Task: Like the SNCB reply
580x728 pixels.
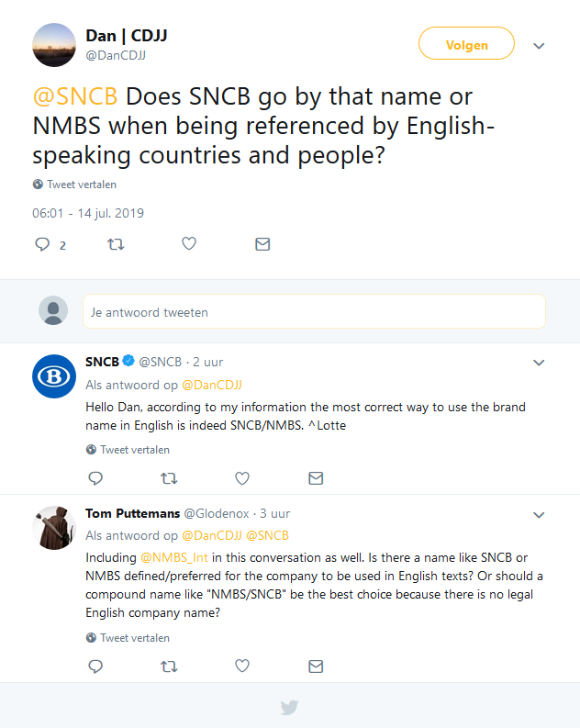Action: click(x=242, y=478)
